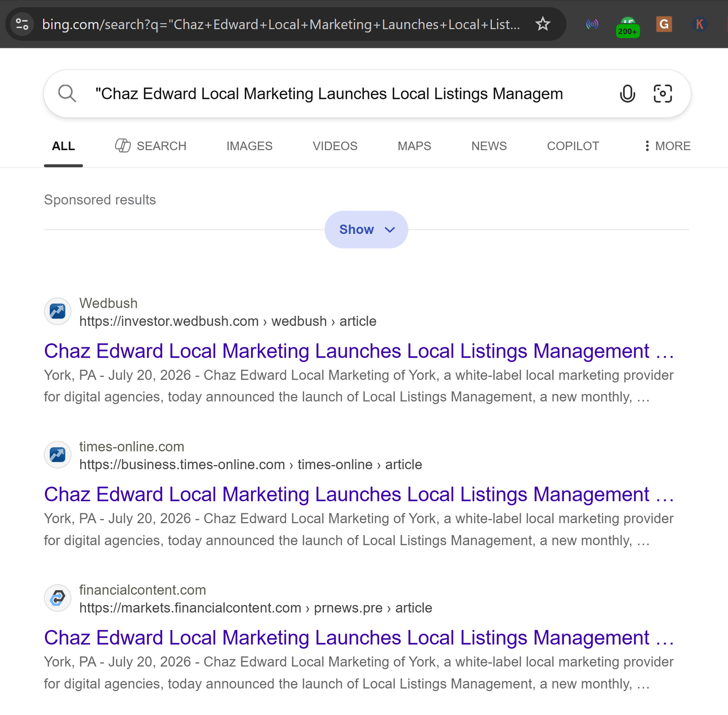The width and height of the screenshot is (728, 715).
Task: Click the Sponsored results label
Action: [100, 200]
